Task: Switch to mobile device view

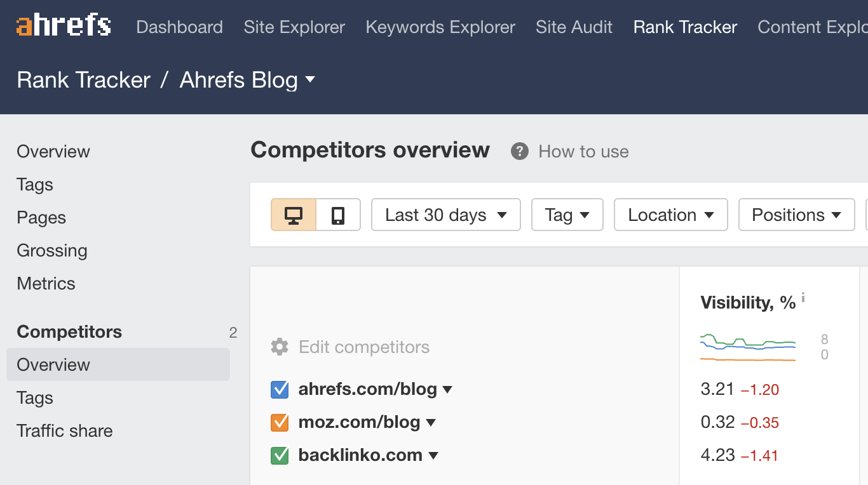Action: (338, 215)
